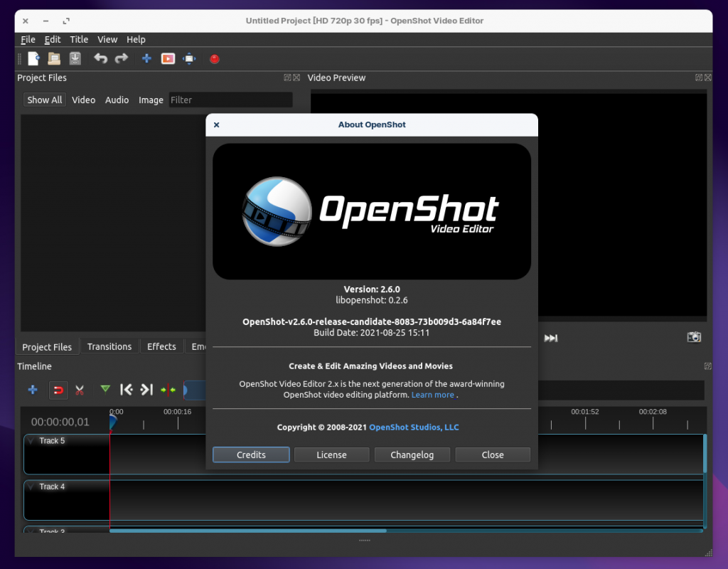Click the red Export Video button icon
The height and width of the screenshot is (569, 728).
pos(214,59)
